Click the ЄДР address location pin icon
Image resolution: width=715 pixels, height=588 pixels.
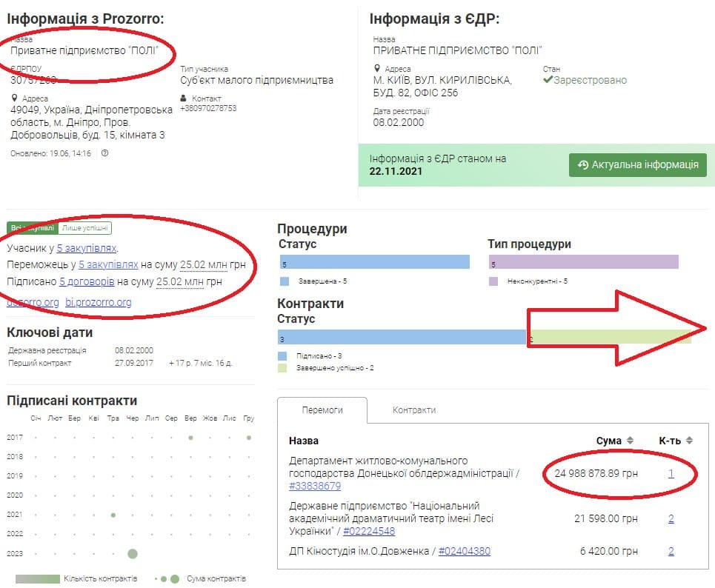point(378,69)
